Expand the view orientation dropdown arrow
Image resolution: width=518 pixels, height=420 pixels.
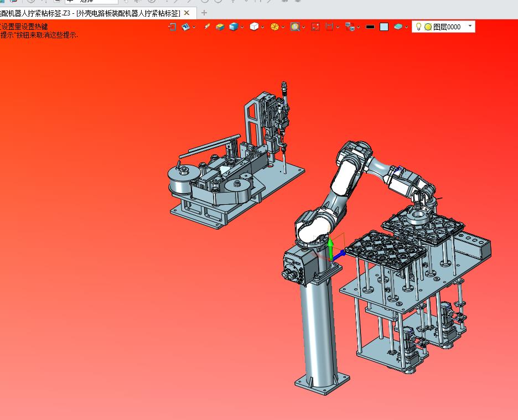tap(194, 27)
